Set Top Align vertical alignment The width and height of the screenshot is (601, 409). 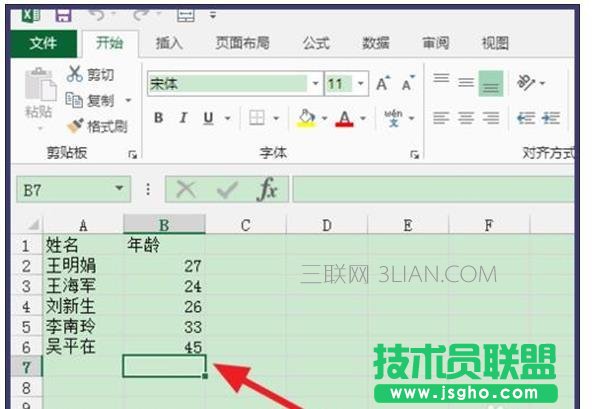[441, 79]
